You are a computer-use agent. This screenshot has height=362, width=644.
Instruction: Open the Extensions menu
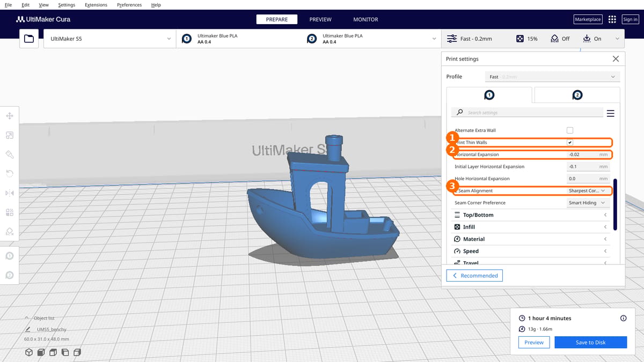click(96, 5)
